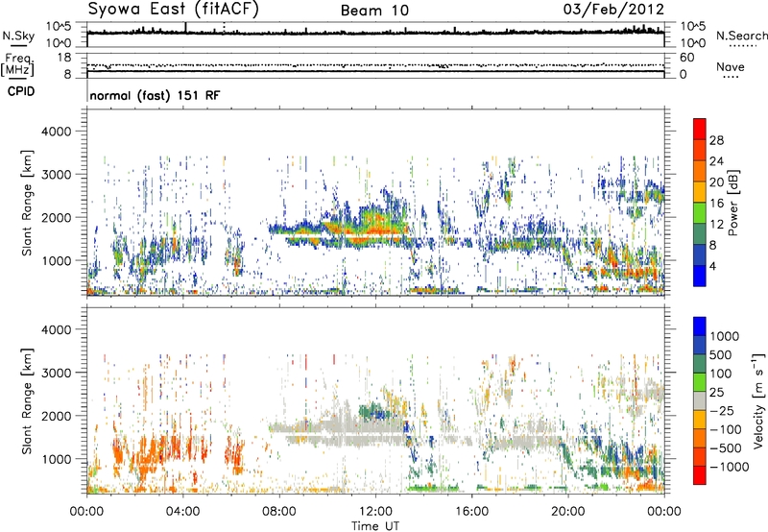Select "12" on the Power colorbar
Screen dimensions: 768x532
716,225
